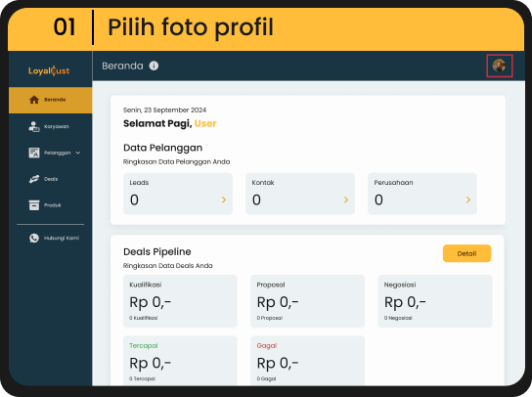Open Kontak card arrow

346,199
